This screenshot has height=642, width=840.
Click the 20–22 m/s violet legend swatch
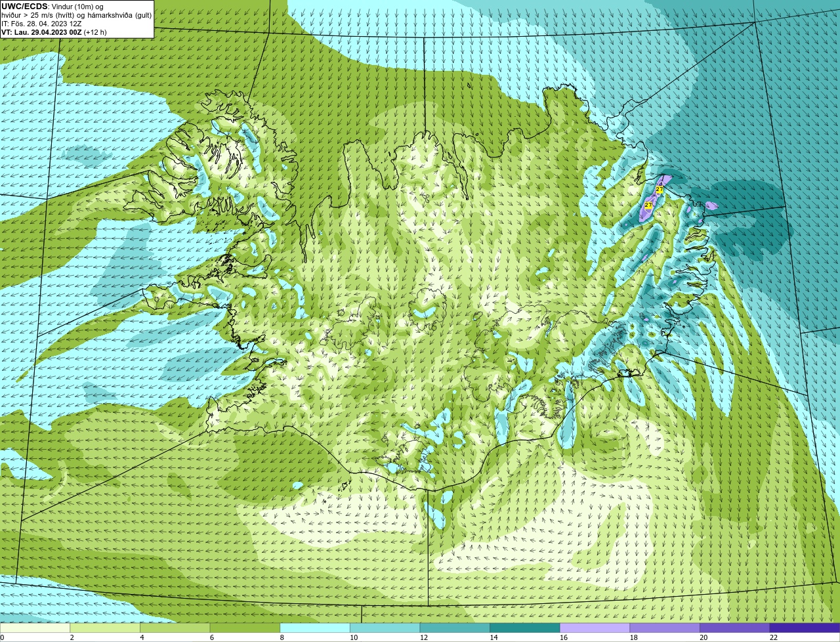(735, 628)
